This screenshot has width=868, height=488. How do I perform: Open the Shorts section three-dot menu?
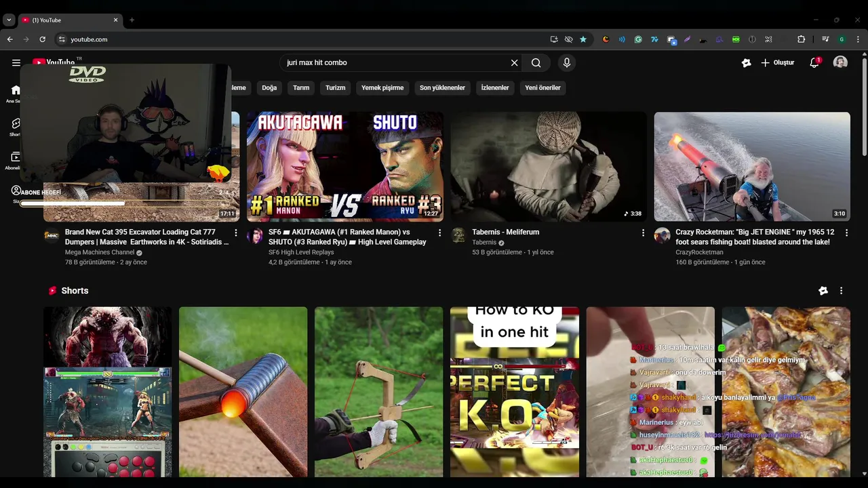pos(841,291)
